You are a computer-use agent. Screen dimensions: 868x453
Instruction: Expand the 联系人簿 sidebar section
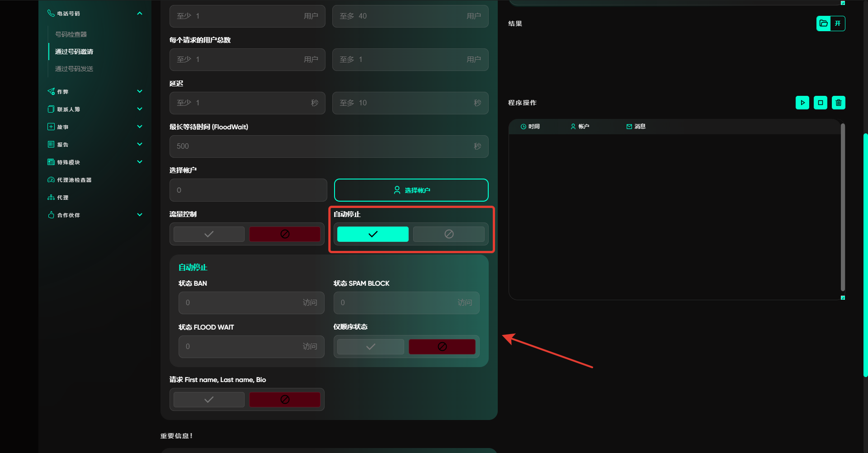tap(140, 109)
